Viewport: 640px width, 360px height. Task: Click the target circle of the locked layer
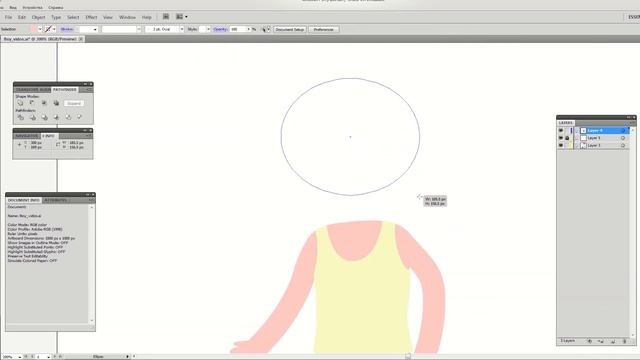click(623, 138)
